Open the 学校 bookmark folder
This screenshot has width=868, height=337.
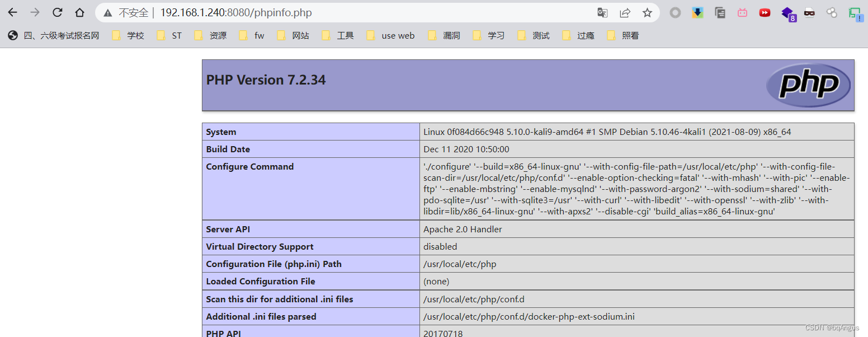click(128, 35)
